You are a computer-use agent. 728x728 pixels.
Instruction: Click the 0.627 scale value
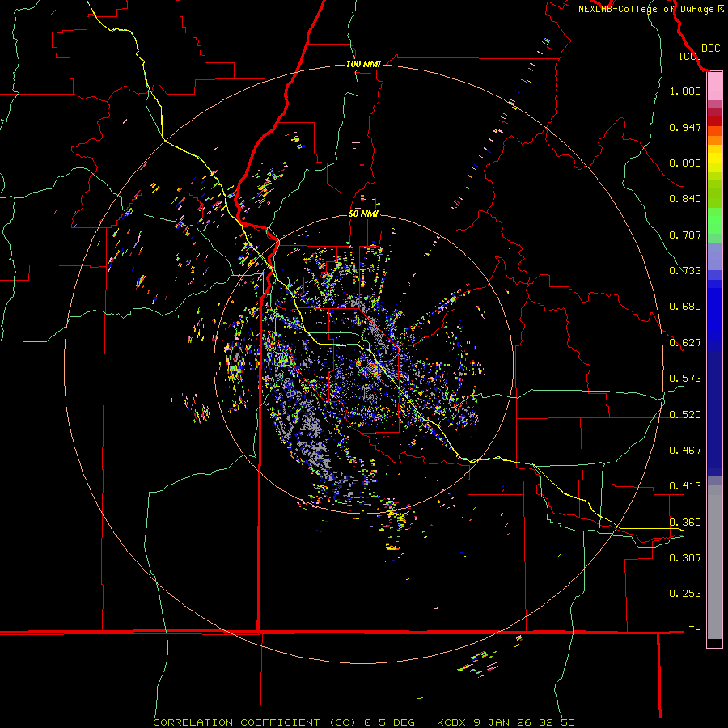[685, 343]
